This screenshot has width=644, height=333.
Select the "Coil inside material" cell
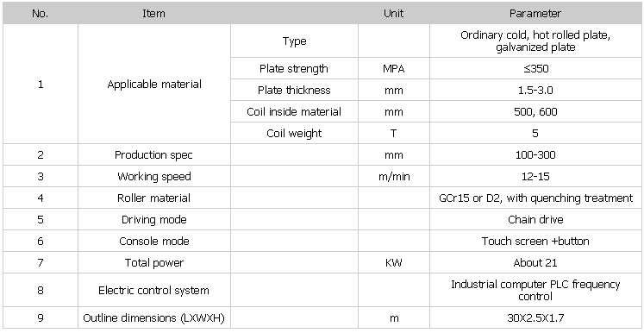pos(294,111)
